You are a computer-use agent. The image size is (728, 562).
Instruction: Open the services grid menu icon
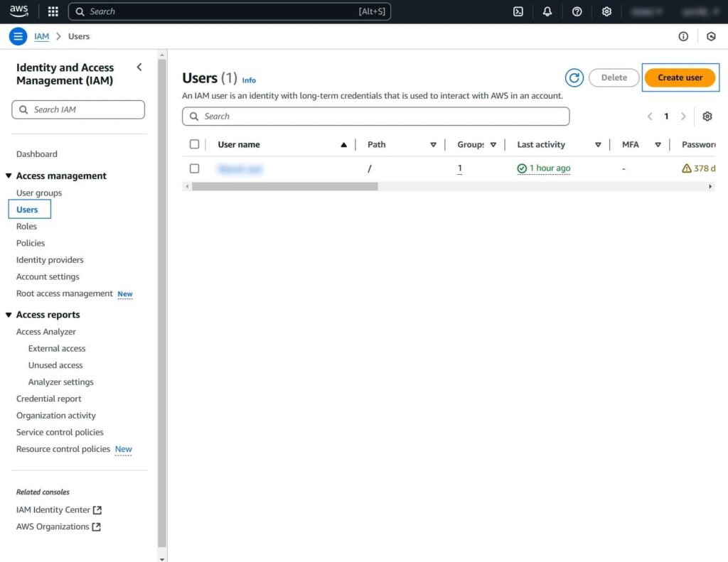pos(53,11)
